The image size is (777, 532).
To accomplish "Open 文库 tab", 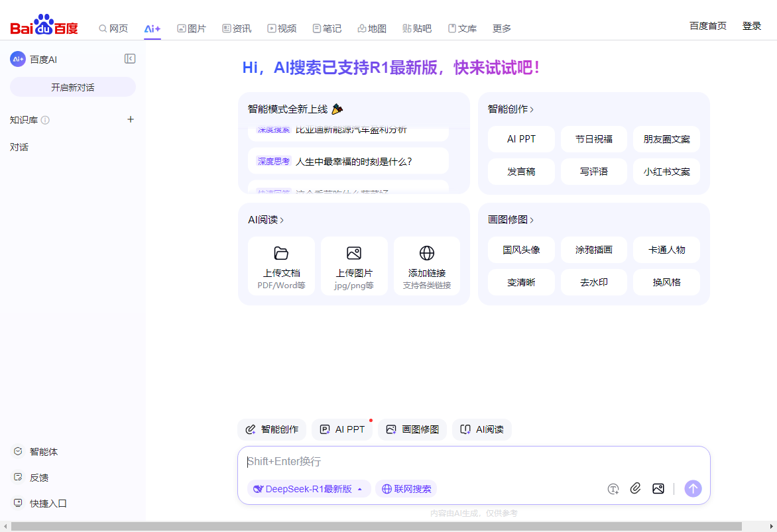I will click(462, 28).
